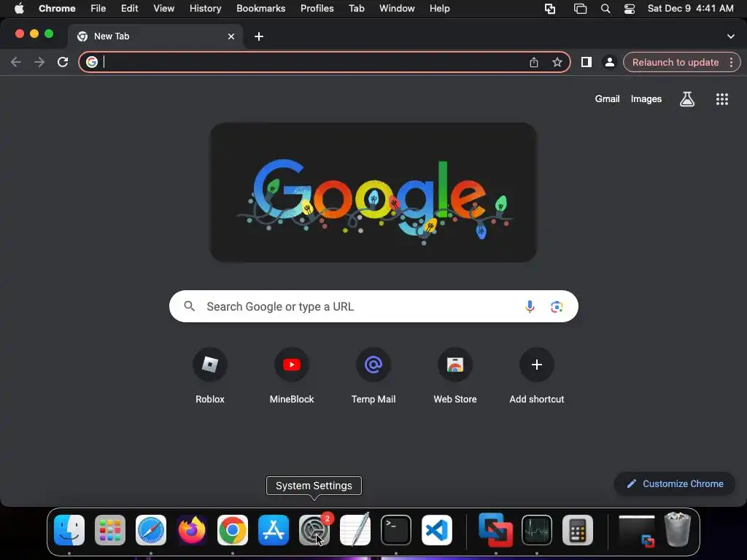Launch Firefox from the Dock
Screen dimensions: 747x560
pyautogui.click(x=192, y=530)
